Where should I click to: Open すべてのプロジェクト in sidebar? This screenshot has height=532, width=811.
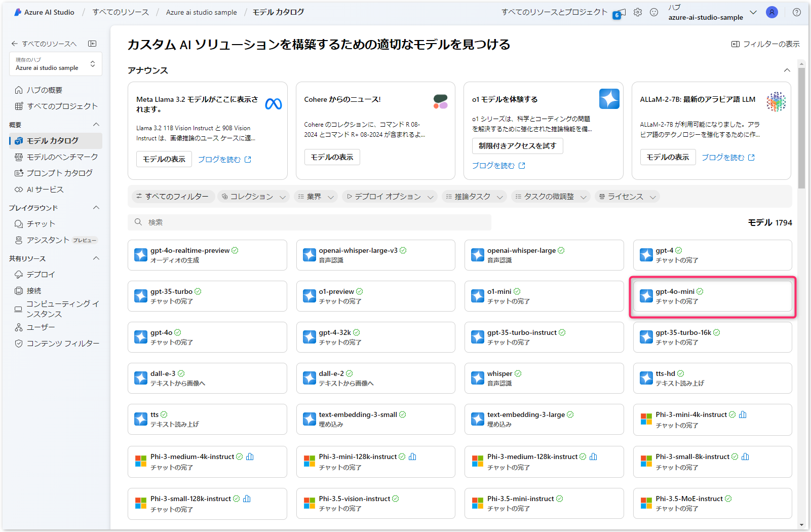click(x=56, y=106)
